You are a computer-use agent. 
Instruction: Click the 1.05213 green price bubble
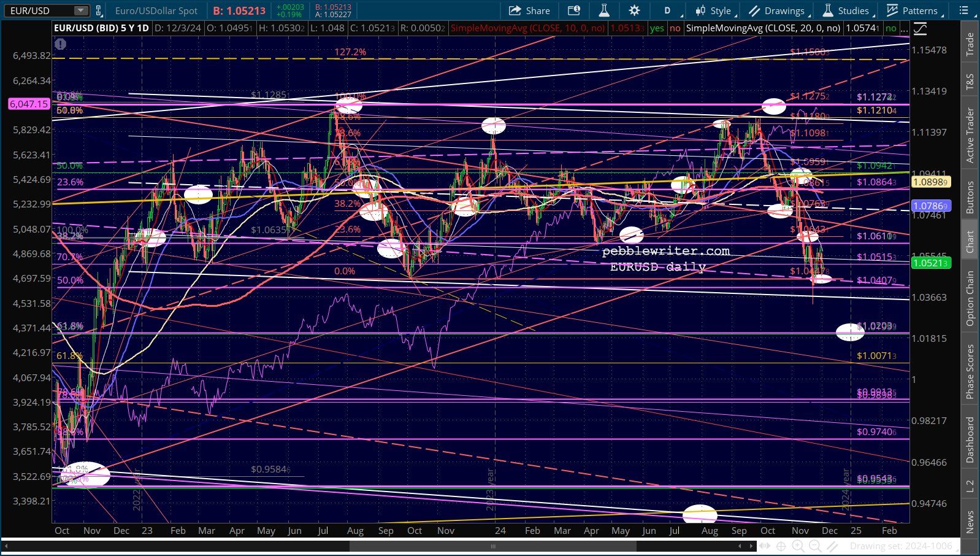click(x=931, y=263)
